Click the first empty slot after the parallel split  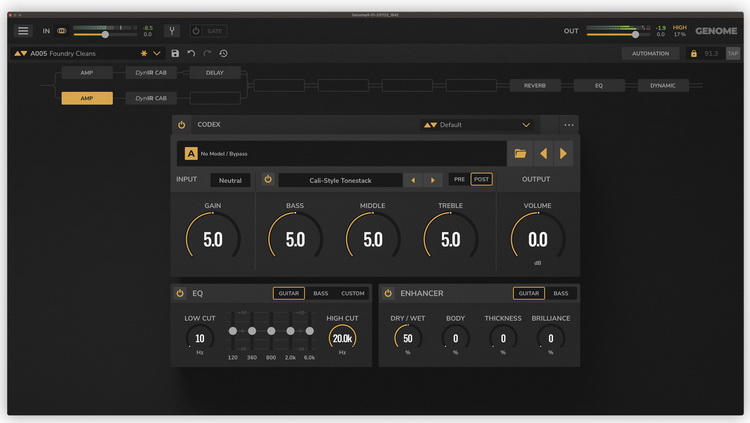coord(279,86)
